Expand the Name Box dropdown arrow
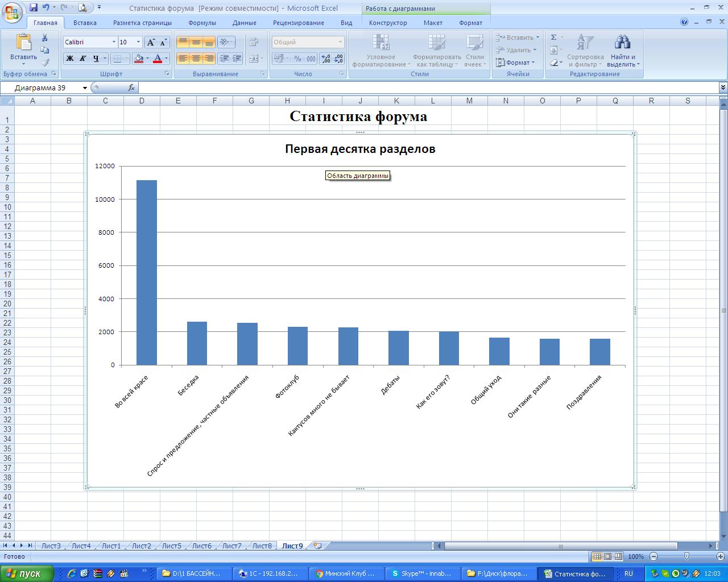The height and width of the screenshot is (582, 728). (85, 88)
